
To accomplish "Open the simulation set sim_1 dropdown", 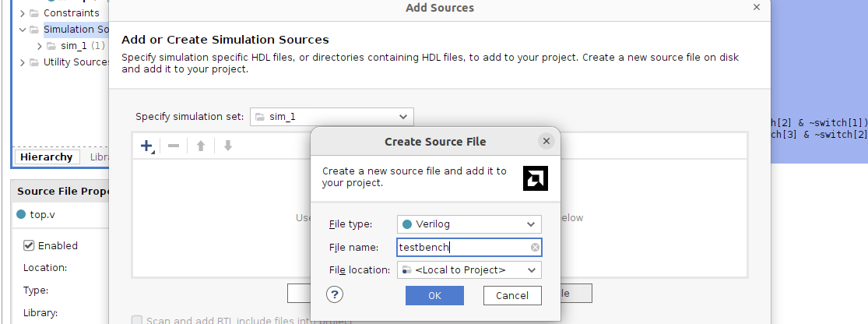I will (332, 117).
